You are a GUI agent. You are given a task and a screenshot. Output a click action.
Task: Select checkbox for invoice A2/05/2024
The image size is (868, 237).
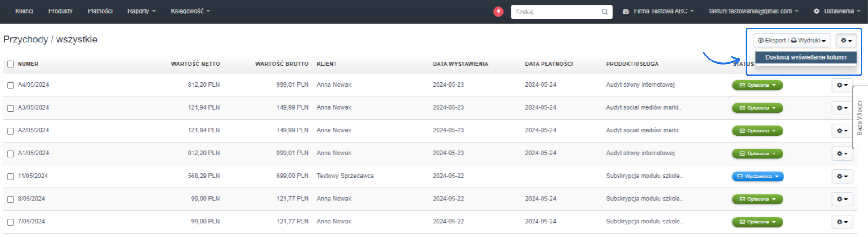point(10,131)
